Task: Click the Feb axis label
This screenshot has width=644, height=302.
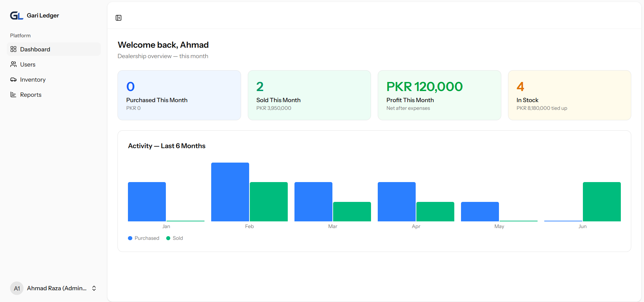Action: pyautogui.click(x=249, y=226)
